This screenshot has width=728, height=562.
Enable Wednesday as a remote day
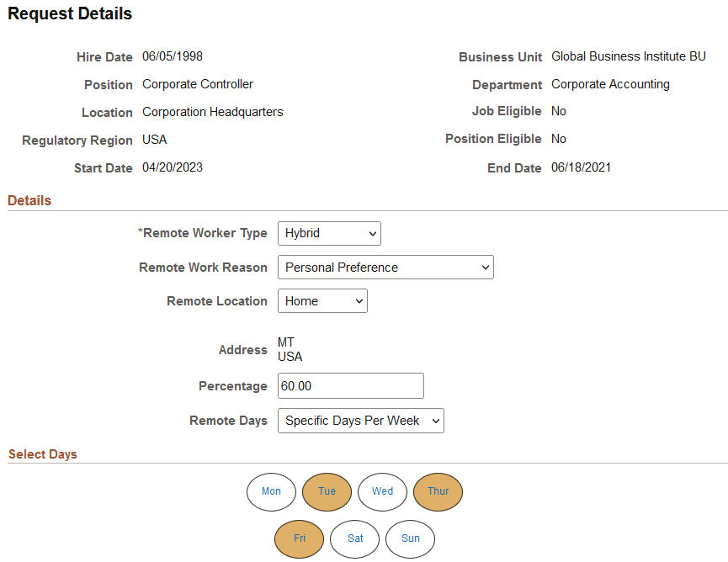pyautogui.click(x=382, y=491)
